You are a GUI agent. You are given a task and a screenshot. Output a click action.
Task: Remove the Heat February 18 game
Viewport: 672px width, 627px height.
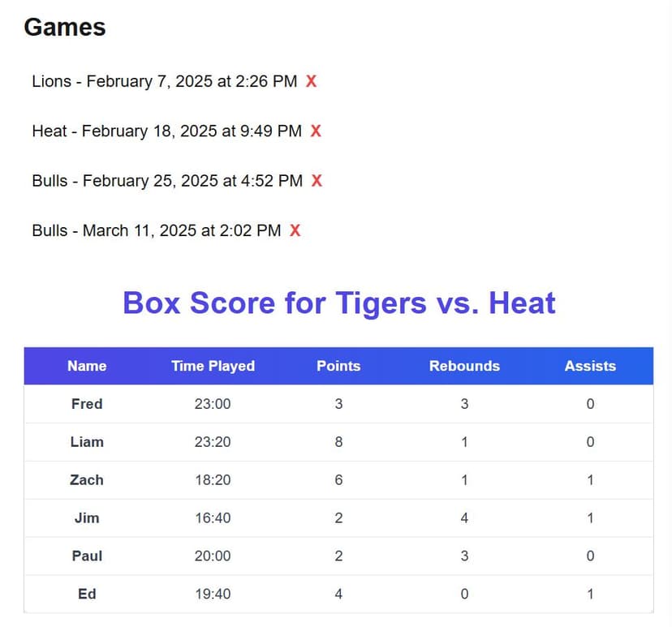click(316, 131)
